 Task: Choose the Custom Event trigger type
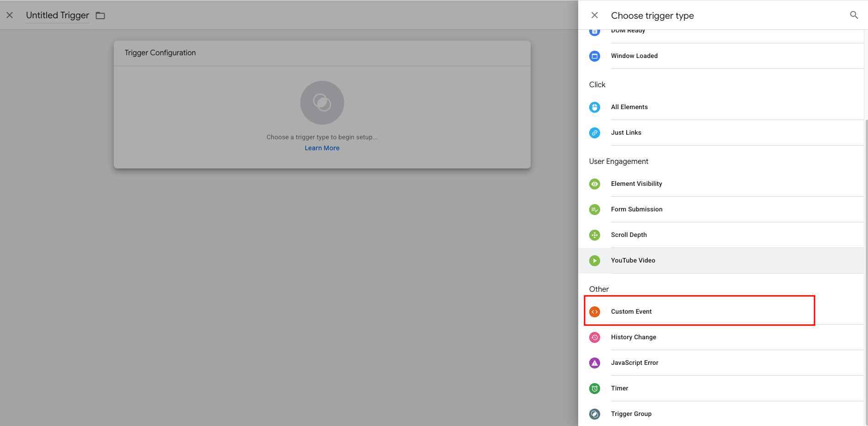pos(631,311)
